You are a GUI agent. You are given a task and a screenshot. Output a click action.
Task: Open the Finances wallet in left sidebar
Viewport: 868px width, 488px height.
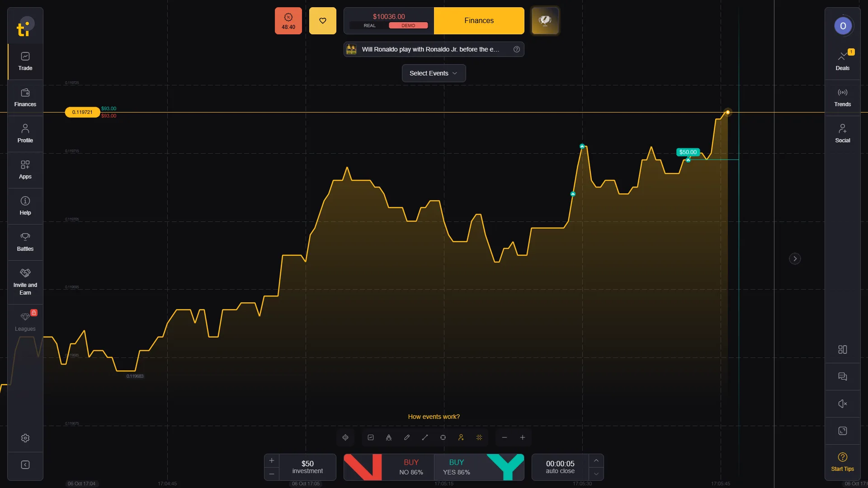pyautogui.click(x=25, y=98)
